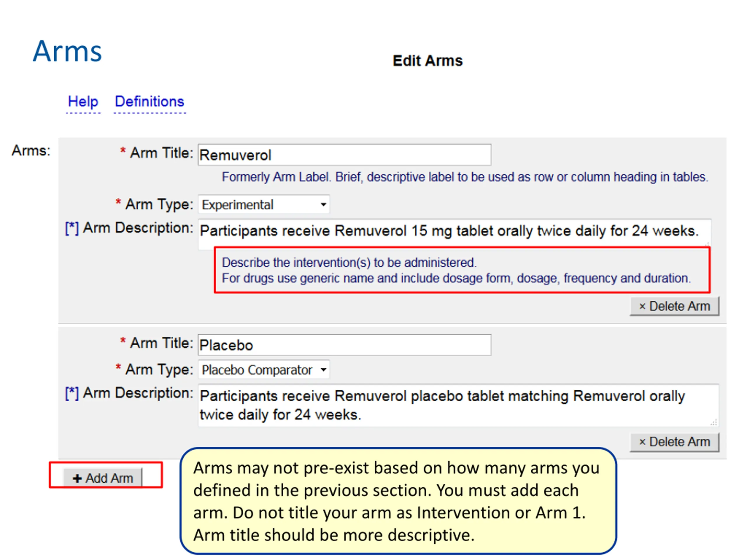Click the x icon on first Delete Arm

642,307
